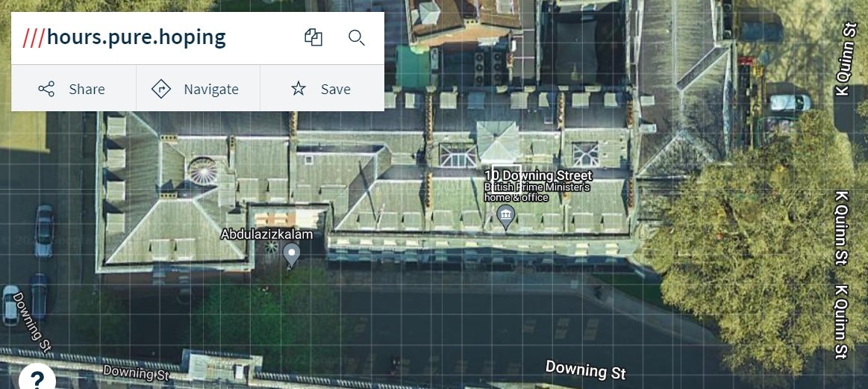The height and width of the screenshot is (389, 868).
Task: Click the British Prime Minister's home label
Action: (x=537, y=193)
